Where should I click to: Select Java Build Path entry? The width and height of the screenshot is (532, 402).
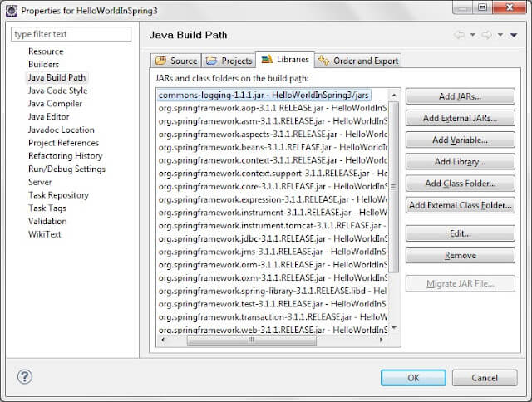tap(57, 77)
